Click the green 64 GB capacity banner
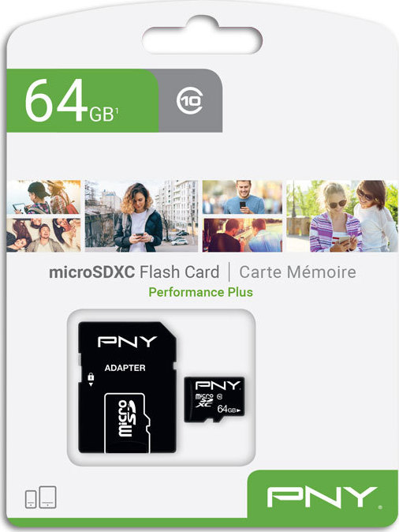Viewport: 399px width, 532px height. [x=82, y=101]
